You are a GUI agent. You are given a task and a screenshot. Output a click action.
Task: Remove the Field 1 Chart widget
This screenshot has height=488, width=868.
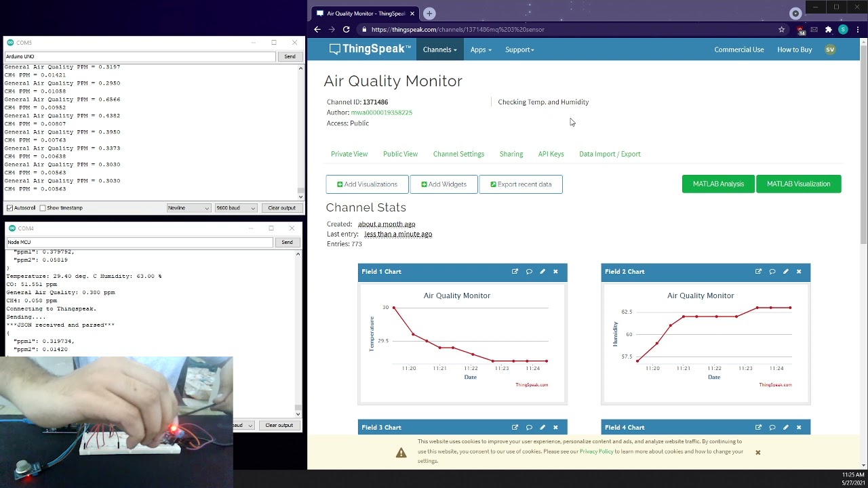pos(555,272)
